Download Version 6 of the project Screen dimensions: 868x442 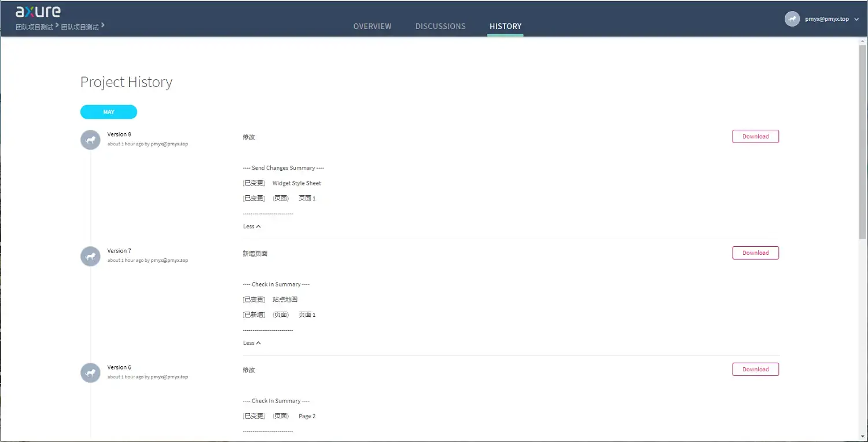tap(755, 369)
